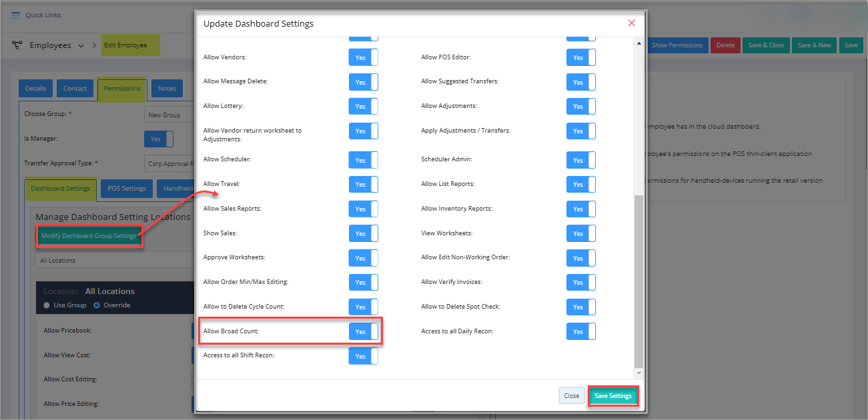Open the All Locations dropdown

[x=113, y=261]
